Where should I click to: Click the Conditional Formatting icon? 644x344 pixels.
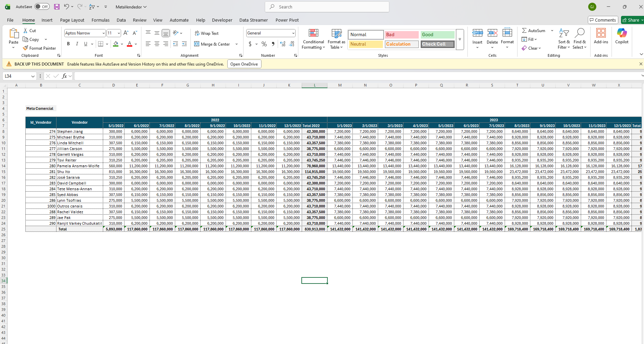(x=313, y=33)
